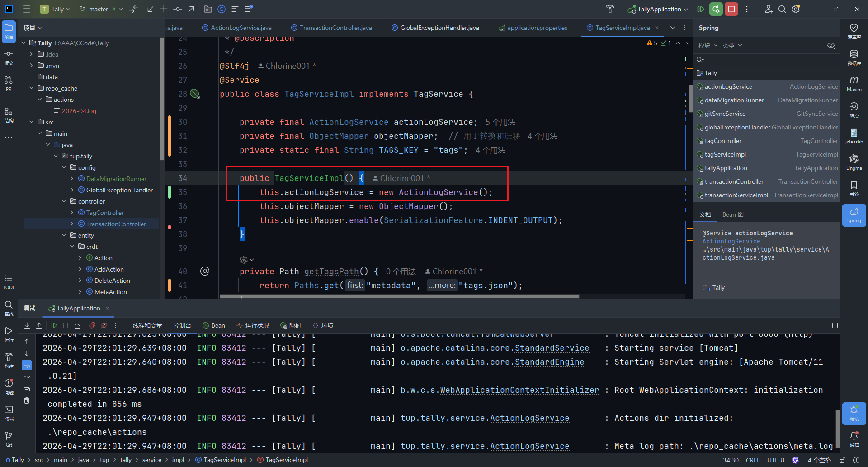Open the 模块 filter dropdown in Spring panel
Viewport: 868px width, 467px height.
click(708, 45)
